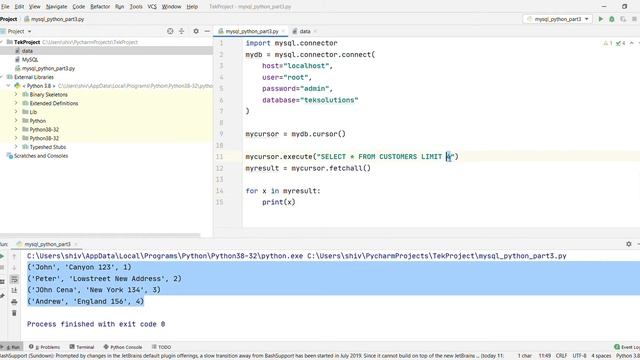Start the Debug bug icon in toolbar
This screenshot has width=640, height=360.
(x=611, y=19)
